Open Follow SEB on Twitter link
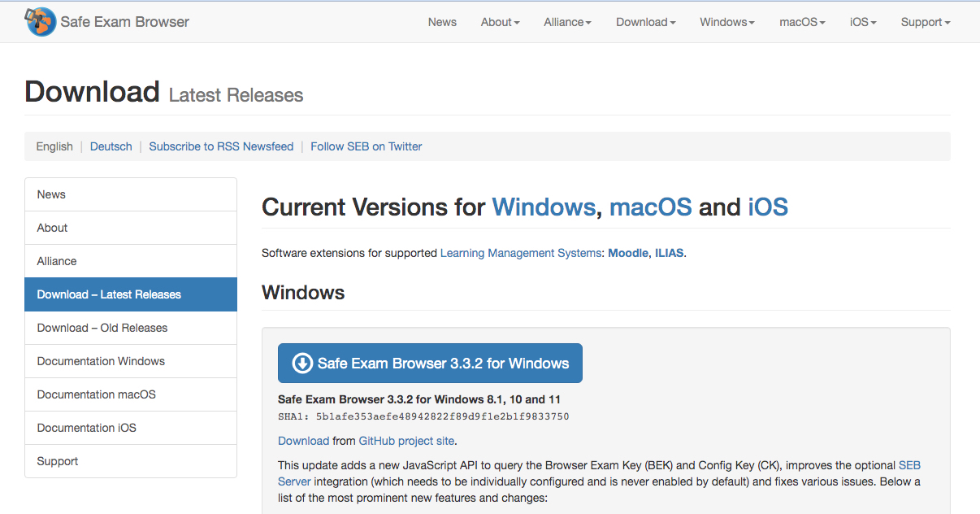The height and width of the screenshot is (514, 980). tap(366, 146)
